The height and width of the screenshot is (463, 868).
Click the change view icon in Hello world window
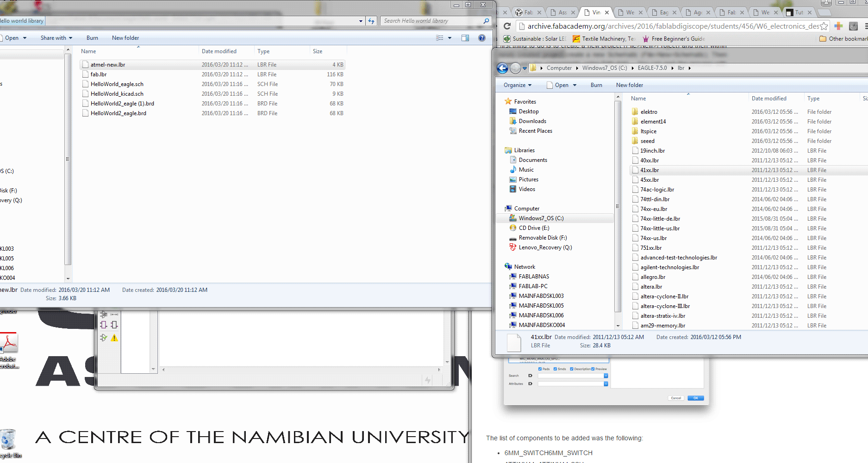[440, 38]
